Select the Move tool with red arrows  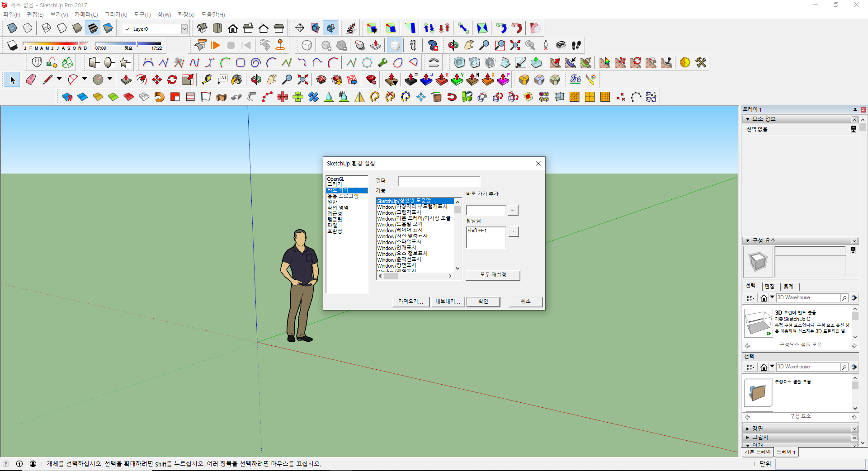[157, 80]
